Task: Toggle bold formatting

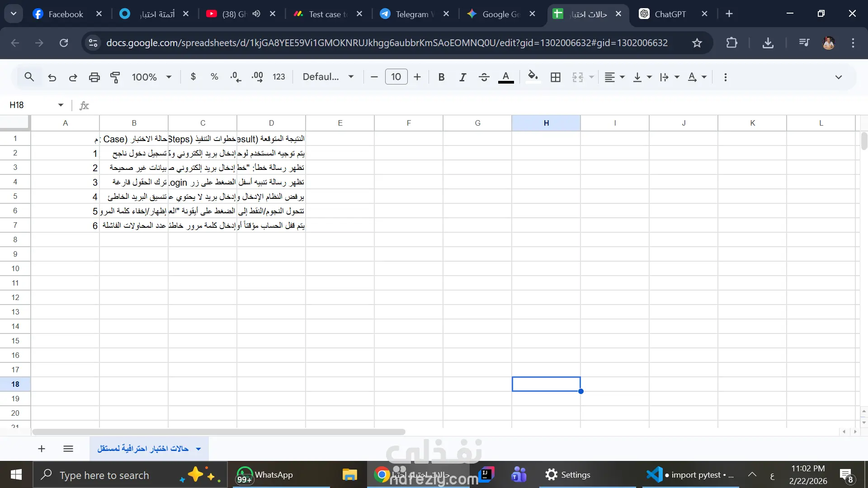Action: pos(441,77)
